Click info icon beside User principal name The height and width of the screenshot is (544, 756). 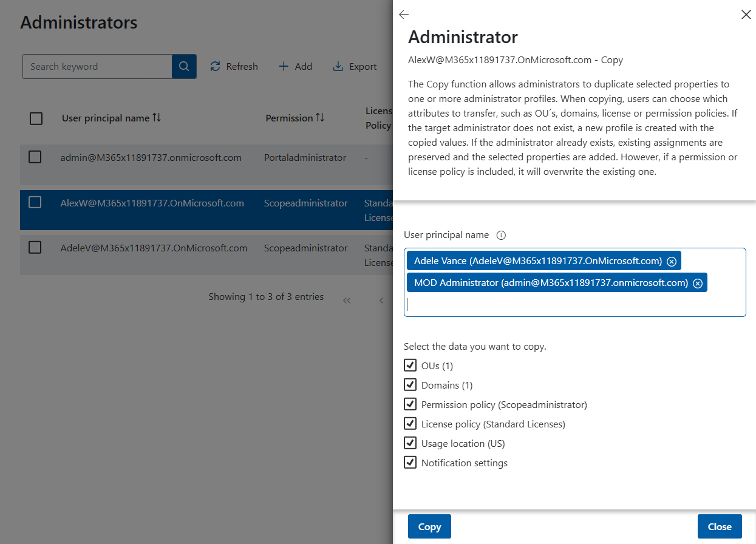coord(501,235)
